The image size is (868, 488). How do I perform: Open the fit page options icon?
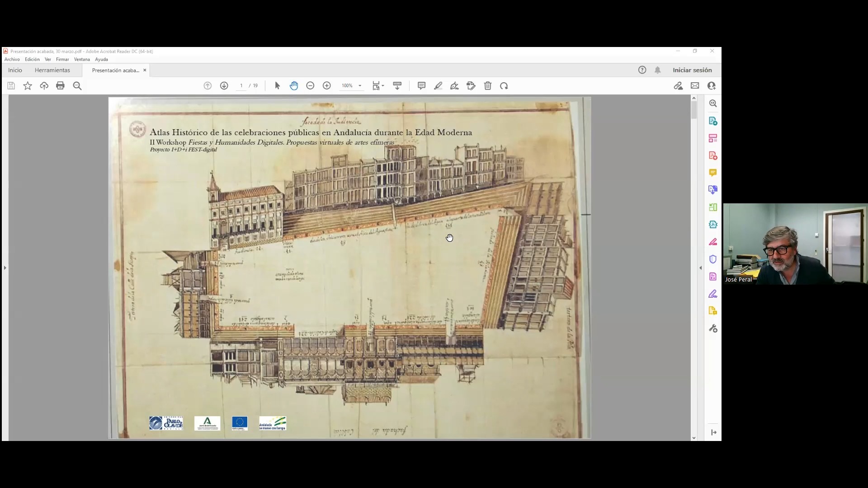378,86
